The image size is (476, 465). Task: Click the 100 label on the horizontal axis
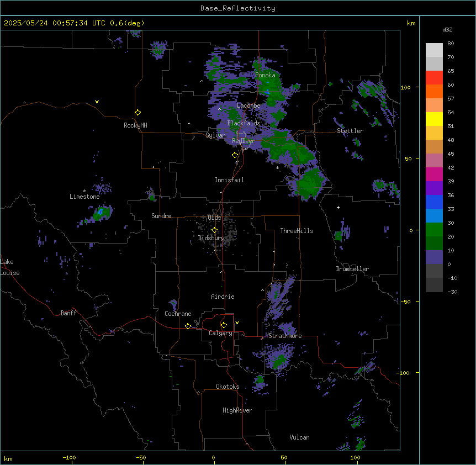pyautogui.click(x=355, y=457)
